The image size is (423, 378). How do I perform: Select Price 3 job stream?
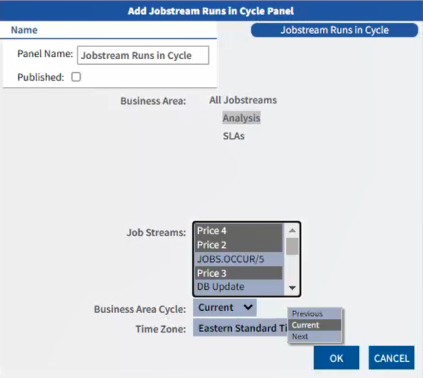tap(239, 273)
